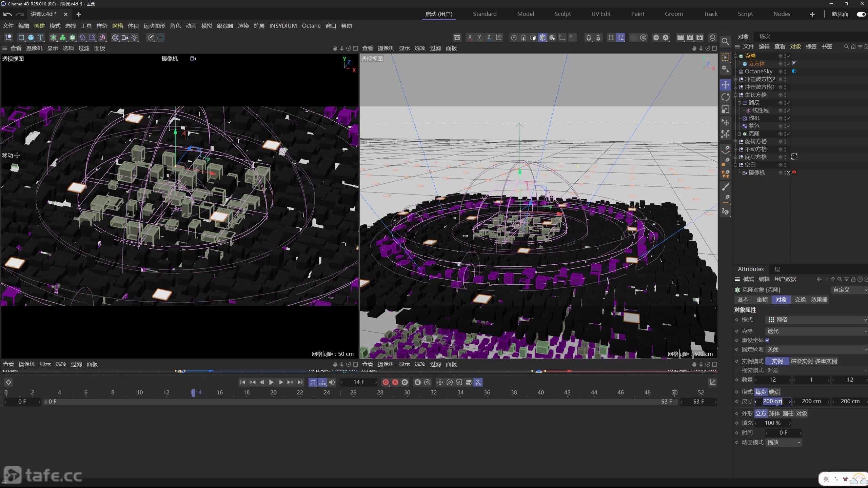Select the Scale tool in side palette
This screenshot has height=488, width=868.
click(x=725, y=109)
